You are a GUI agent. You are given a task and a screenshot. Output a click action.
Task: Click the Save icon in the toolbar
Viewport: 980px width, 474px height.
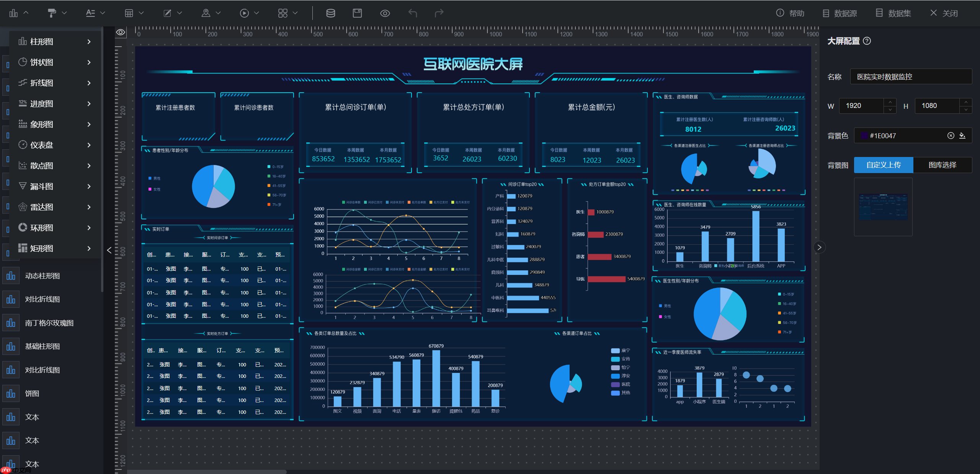click(357, 13)
